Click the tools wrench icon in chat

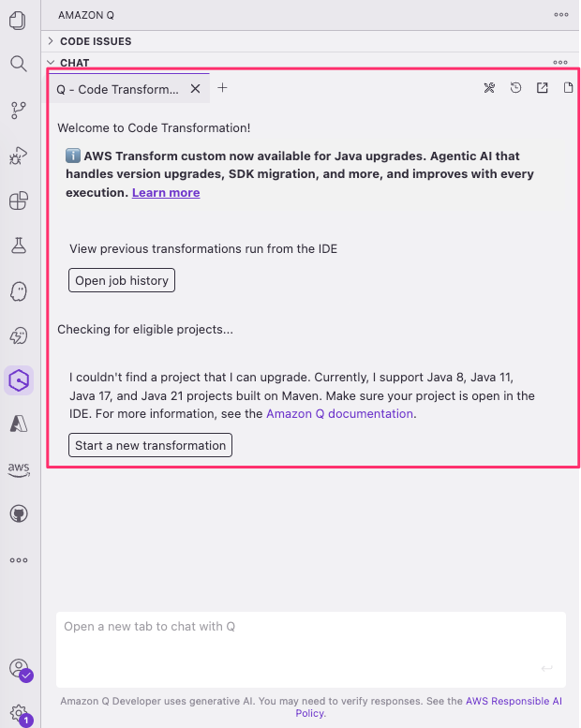(x=489, y=88)
